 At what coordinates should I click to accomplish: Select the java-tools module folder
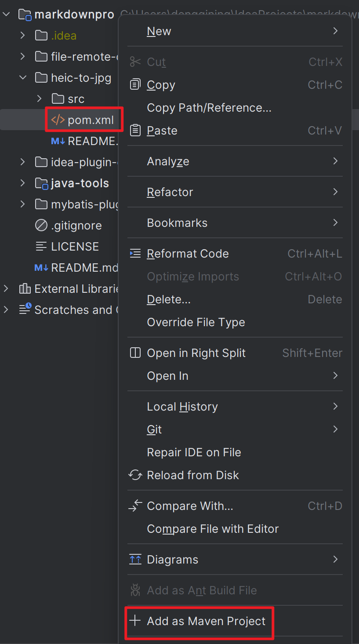(x=80, y=183)
